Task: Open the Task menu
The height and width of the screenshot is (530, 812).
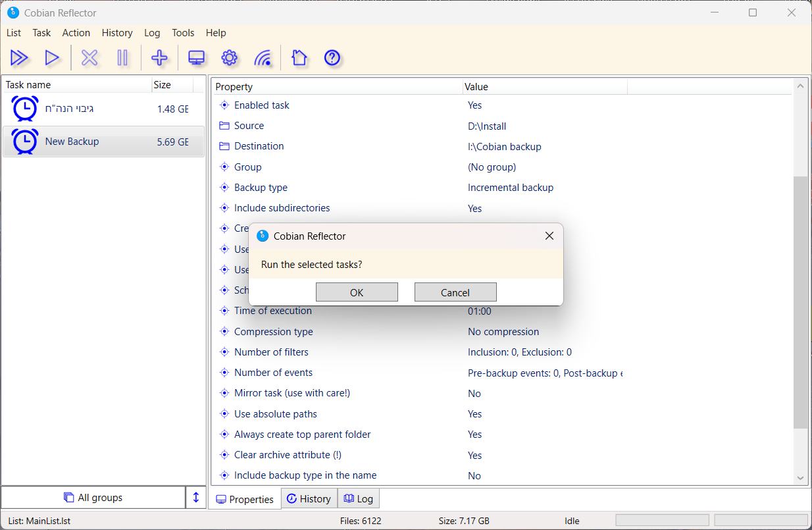Action: pos(41,33)
